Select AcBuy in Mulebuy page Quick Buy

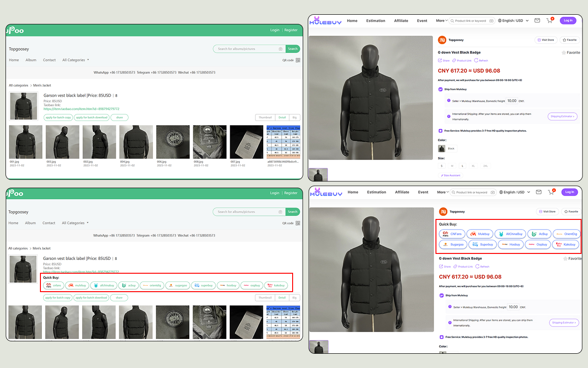tap(539, 234)
